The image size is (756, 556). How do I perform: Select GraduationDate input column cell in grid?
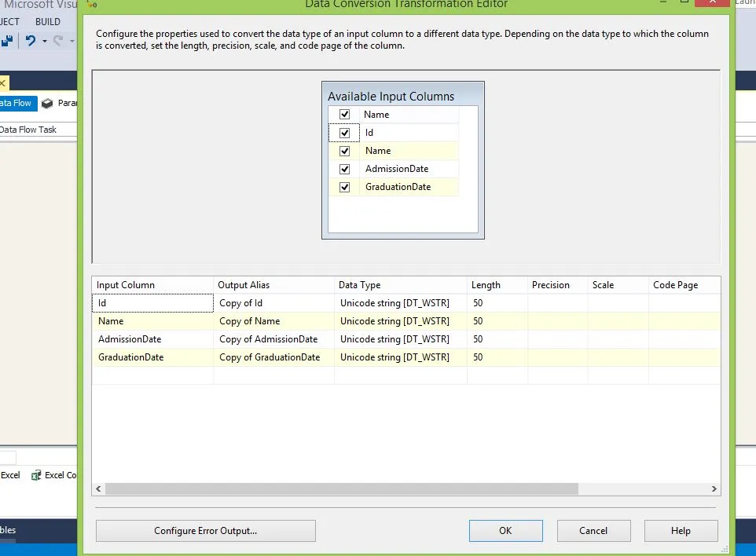point(152,357)
